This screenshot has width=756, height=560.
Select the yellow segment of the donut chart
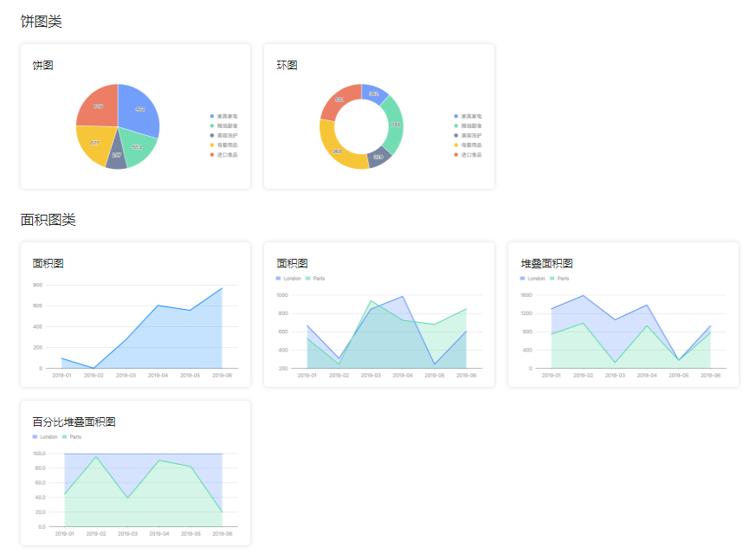[337, 151]
